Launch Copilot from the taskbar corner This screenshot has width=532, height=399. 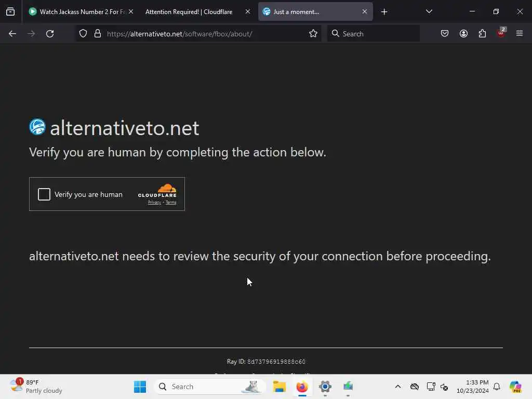pyautogui.click(x=515, y=387)
